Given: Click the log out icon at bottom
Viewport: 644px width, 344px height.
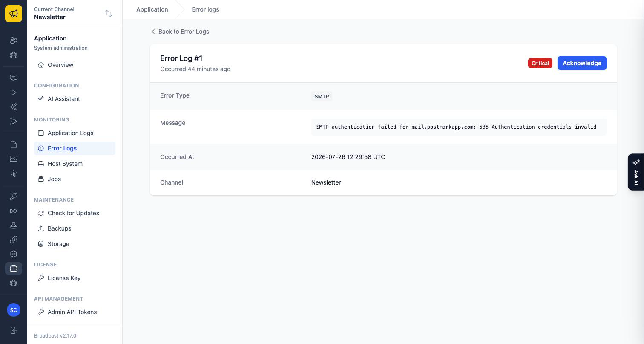Looking at the screenshot, I should click(x=14, y=330).
